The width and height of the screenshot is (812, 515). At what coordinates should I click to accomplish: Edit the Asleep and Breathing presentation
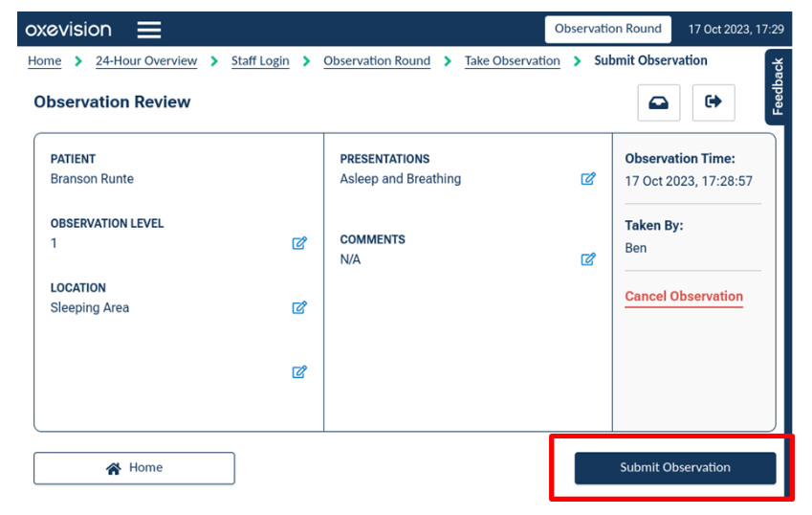588,179
